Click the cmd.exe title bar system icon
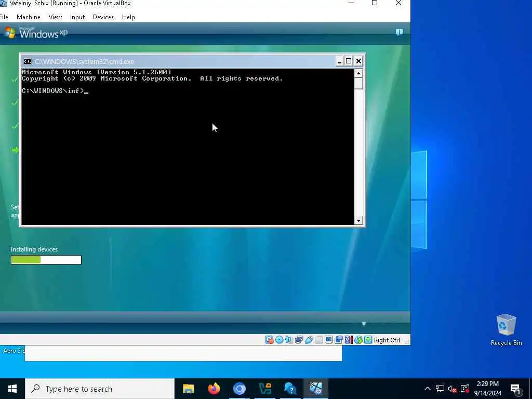This screenshot has height=399, width=532. [28, 61]
